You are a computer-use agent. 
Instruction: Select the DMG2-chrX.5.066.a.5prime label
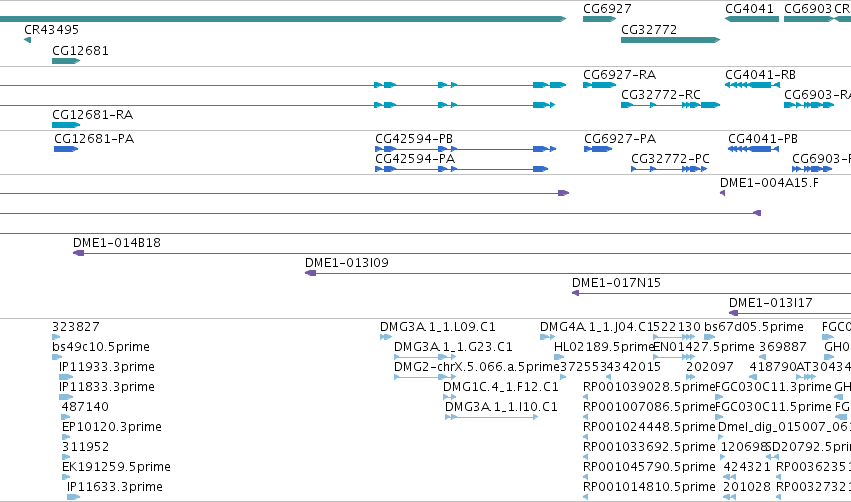[x=477, y=367]
